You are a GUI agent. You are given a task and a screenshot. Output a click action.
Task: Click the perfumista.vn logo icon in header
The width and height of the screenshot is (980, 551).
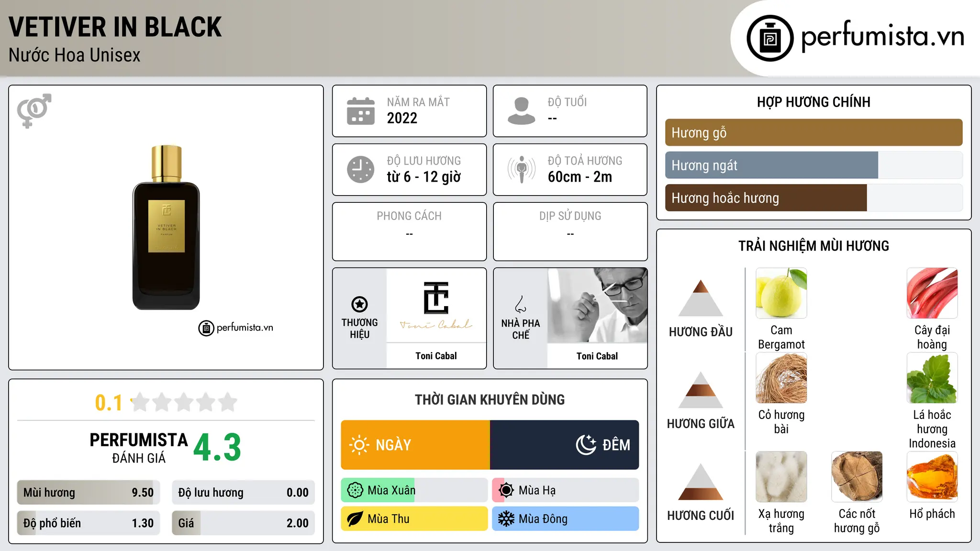[770, 38]
